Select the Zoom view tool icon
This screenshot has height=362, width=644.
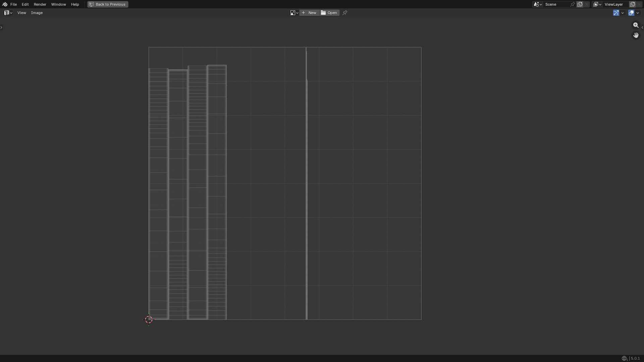[x=636, y=25]
